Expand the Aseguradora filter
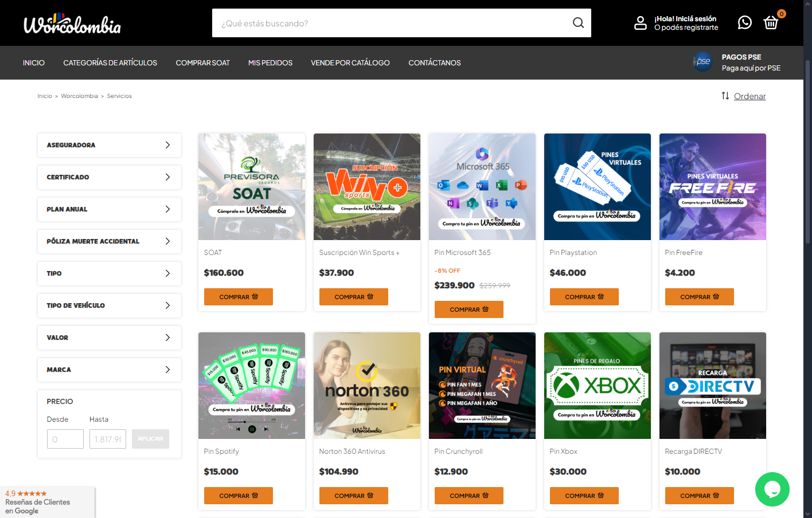 (x=109, y=145)
